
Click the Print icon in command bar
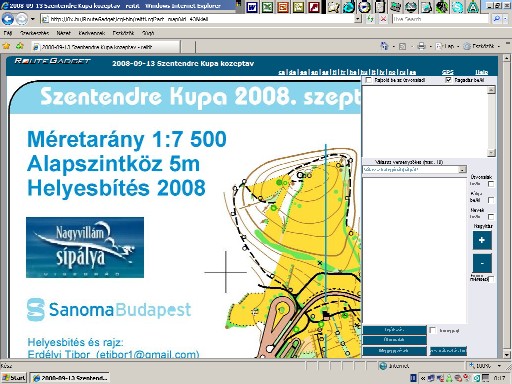(x=421, y=46)
